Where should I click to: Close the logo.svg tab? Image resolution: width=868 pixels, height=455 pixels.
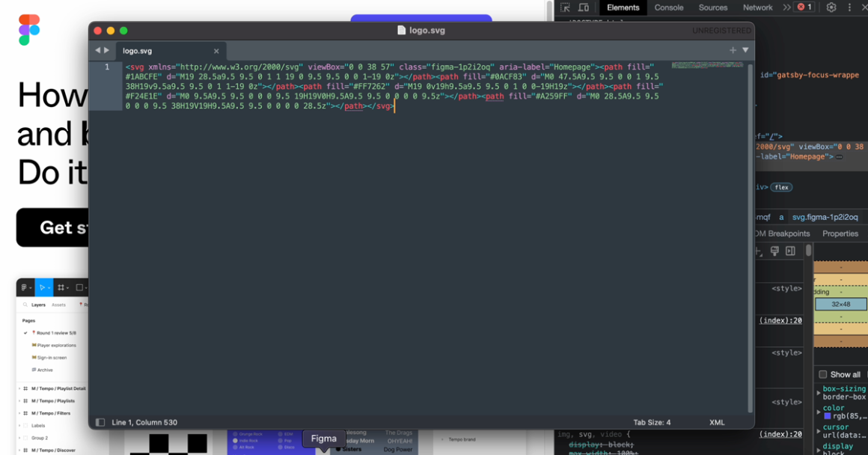point(216,51)
